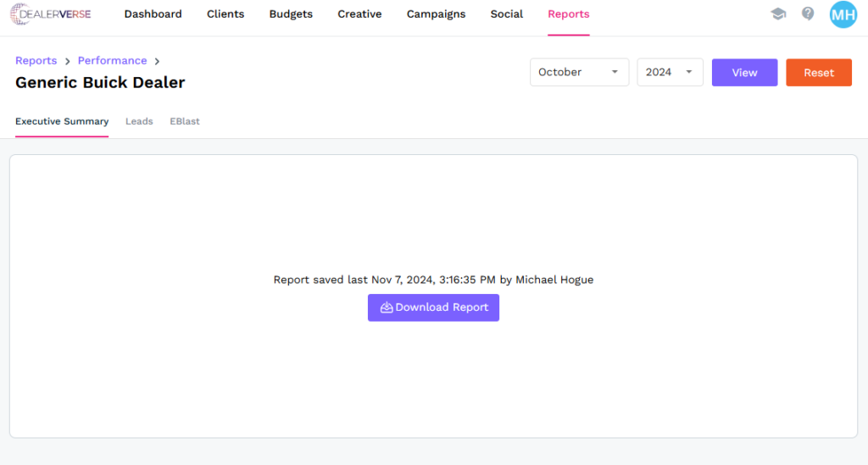
Task: Click the DealerVerse logo
Action: click(51, 14)
